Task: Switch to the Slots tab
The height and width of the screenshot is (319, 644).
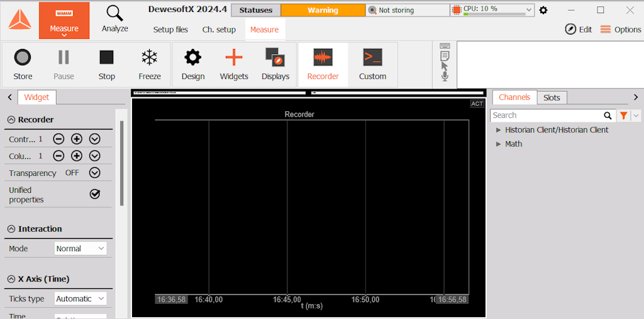Action: pyautogui.click(x=552, y=97)
